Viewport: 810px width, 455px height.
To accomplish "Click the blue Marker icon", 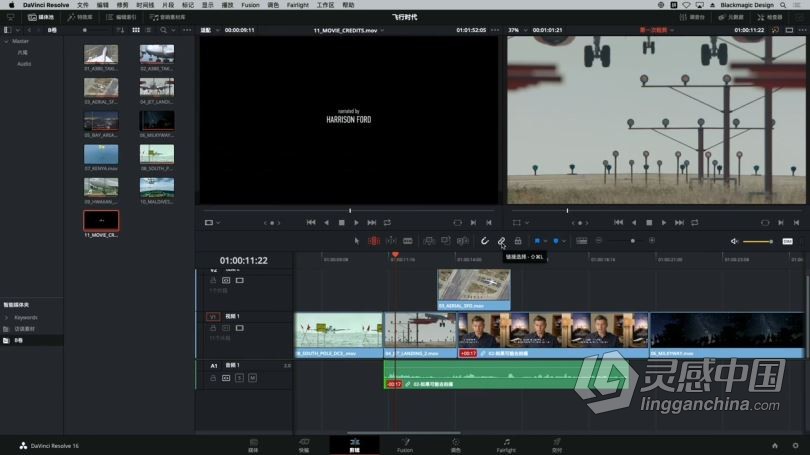I will 556,241.
